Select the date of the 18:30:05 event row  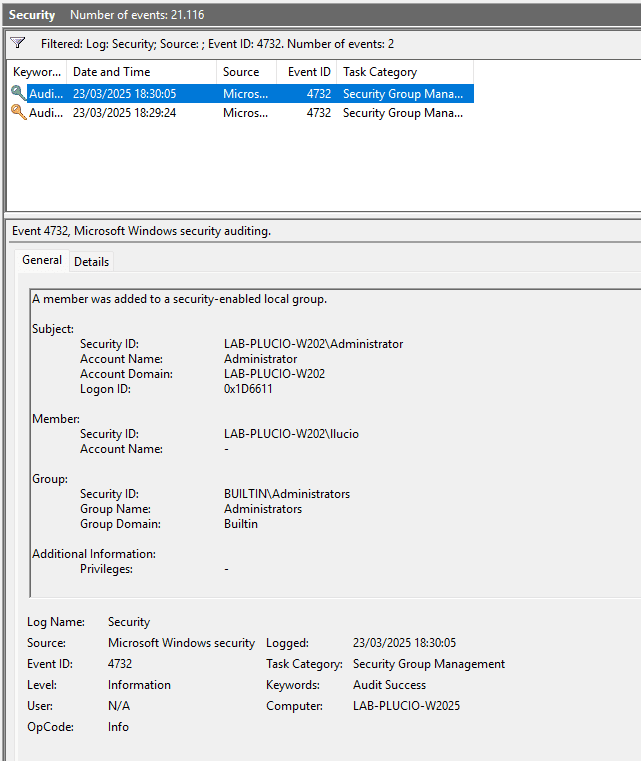[x=124, y=93]
